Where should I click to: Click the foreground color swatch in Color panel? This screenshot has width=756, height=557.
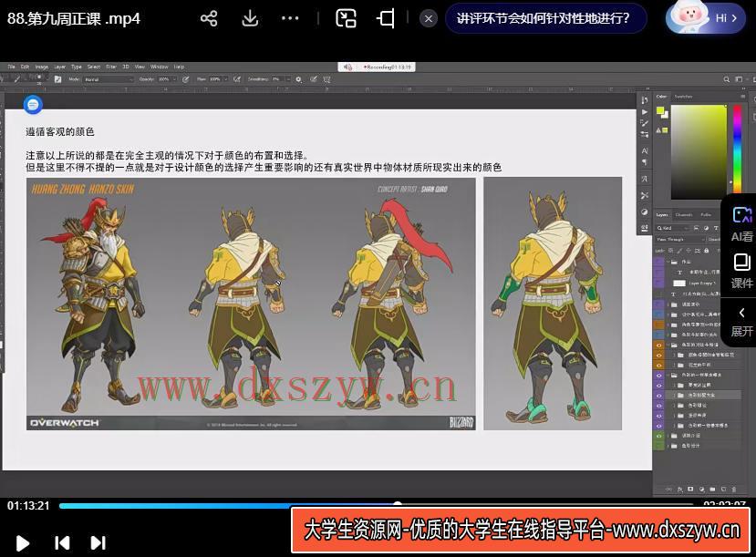660,111
